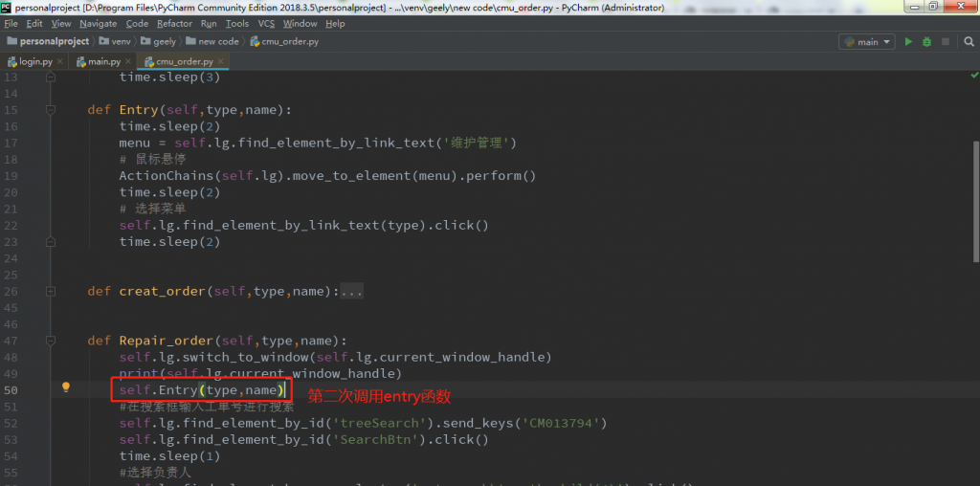Open the main run configuration dropdown
This screenshot has height=486, width=980.
pyautogui.click(x=866, y=42)
